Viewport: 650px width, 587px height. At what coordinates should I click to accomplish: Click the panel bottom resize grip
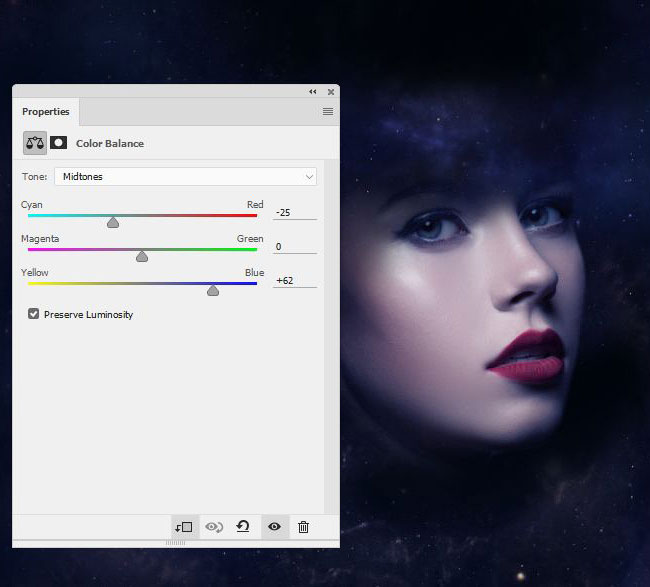[175, 543]
